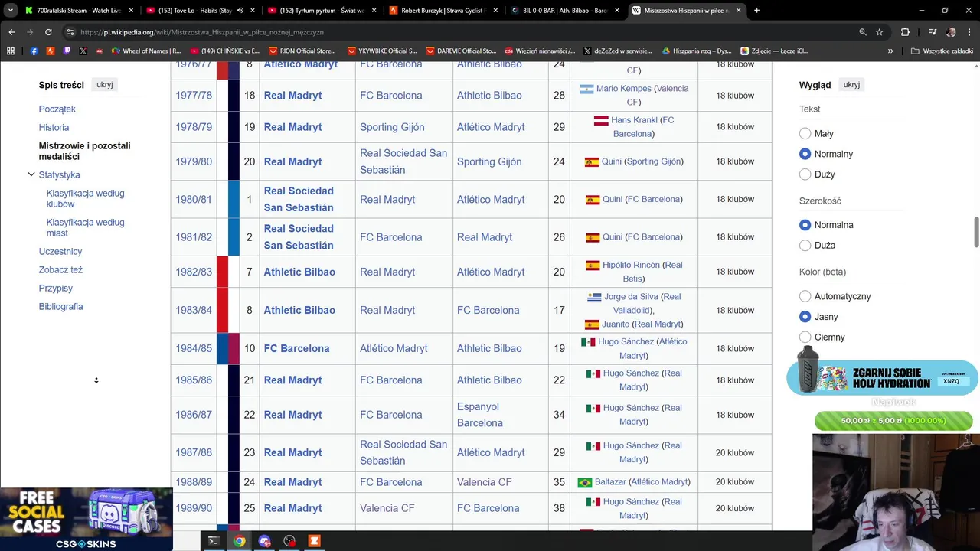This screenshot has height=551, width=980.
Task: Open the Twitch bookmark icon
Action: click(67, 51)
